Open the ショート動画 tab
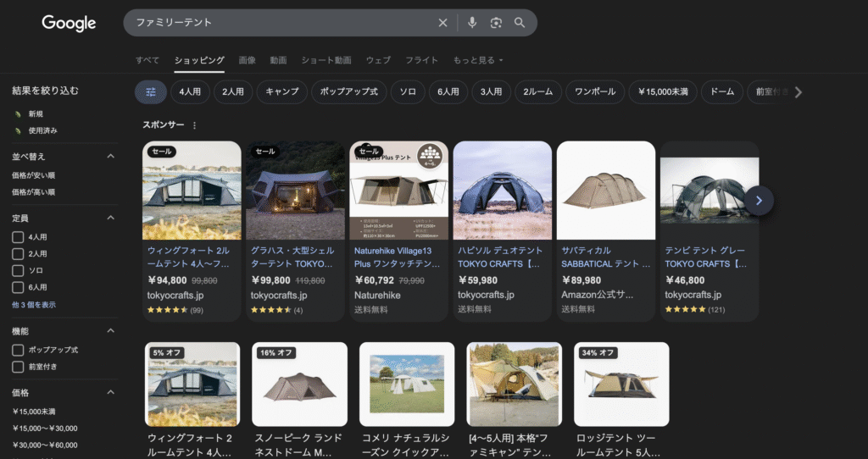868x459 pixels. [326, 60]
